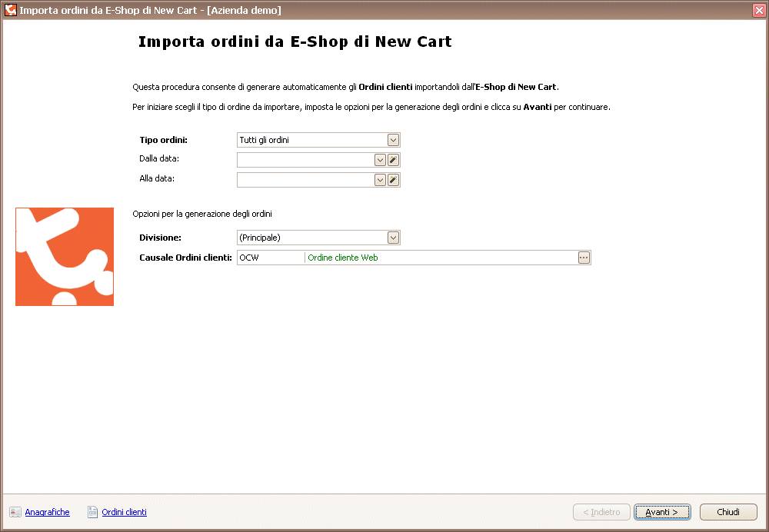Click the Tipo ordini: label
The image size is (769, 532).
(163, 140)
